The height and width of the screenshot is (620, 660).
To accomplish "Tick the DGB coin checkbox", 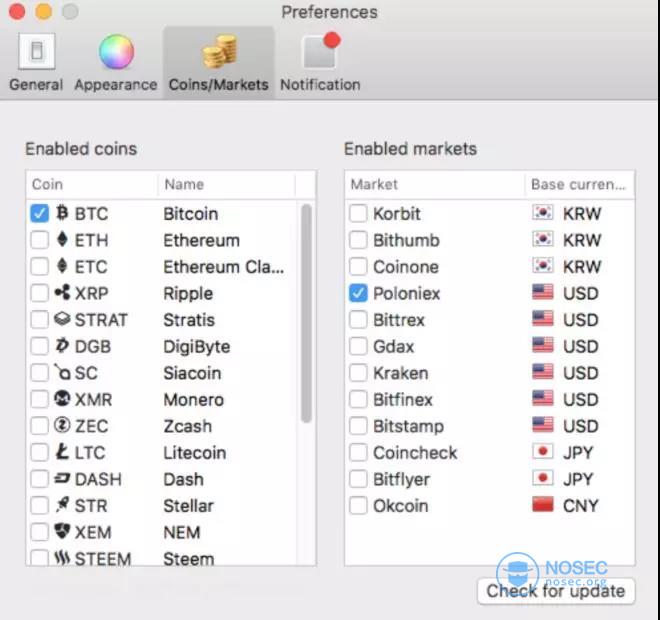I will [x=40, y=346].
